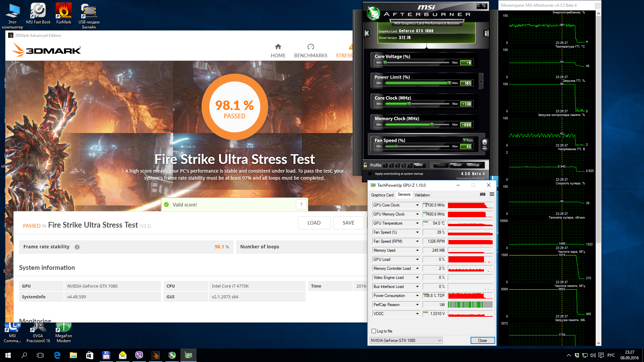Click the GPU-Z screenshot camera icon
This screenshot has height=362, width=644.
(482, 194)
